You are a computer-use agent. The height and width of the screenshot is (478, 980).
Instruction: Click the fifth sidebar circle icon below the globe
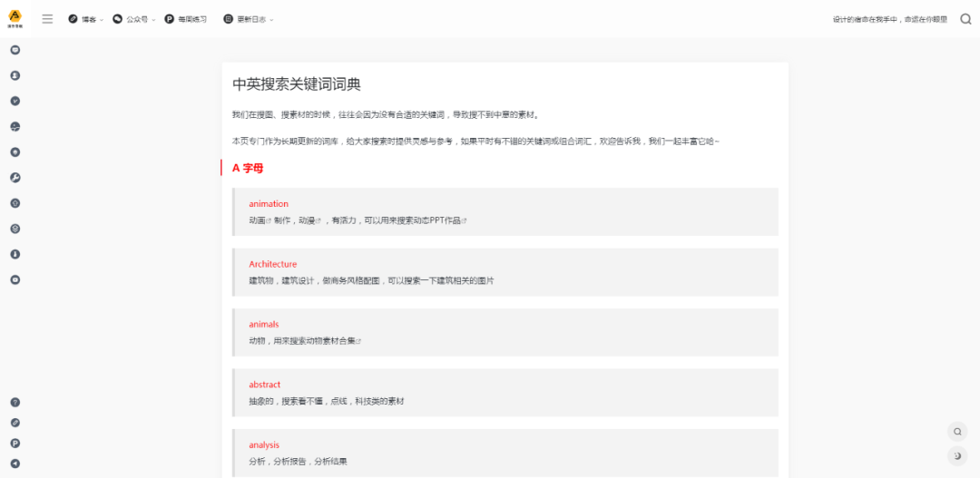15,151
